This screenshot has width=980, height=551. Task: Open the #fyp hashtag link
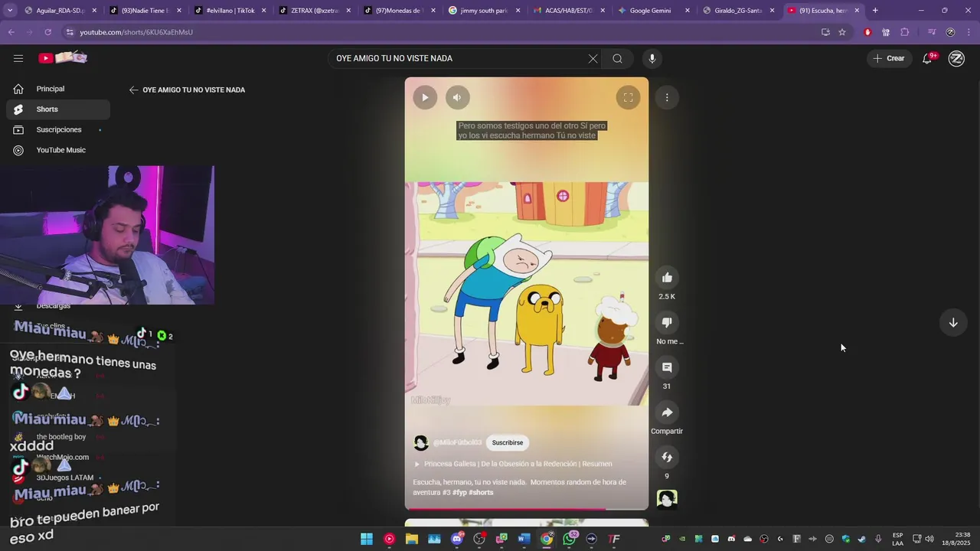[459, 493]
